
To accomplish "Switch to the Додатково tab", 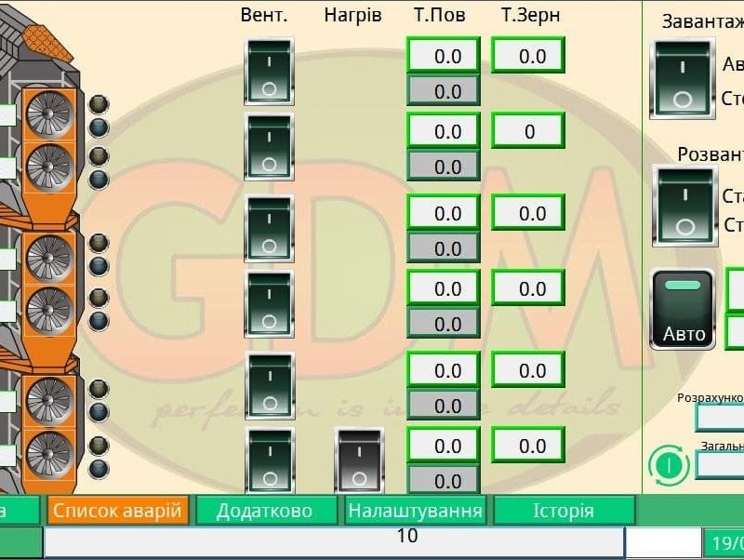I will coord(265,510).
